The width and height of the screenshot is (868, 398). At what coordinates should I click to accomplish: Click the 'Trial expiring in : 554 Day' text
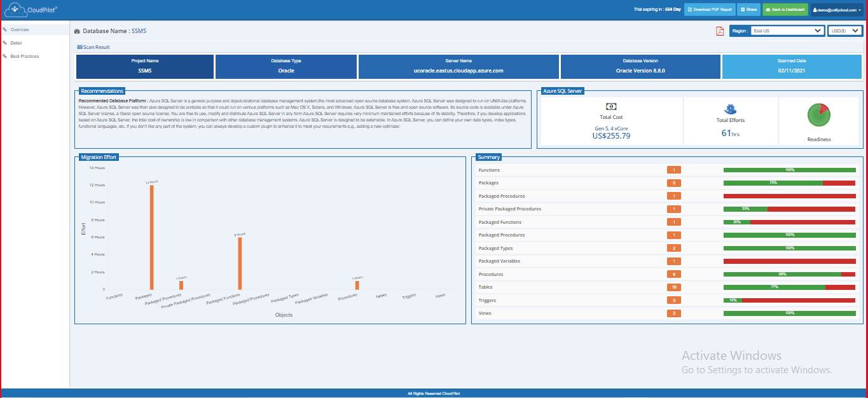tap(658, 10)
